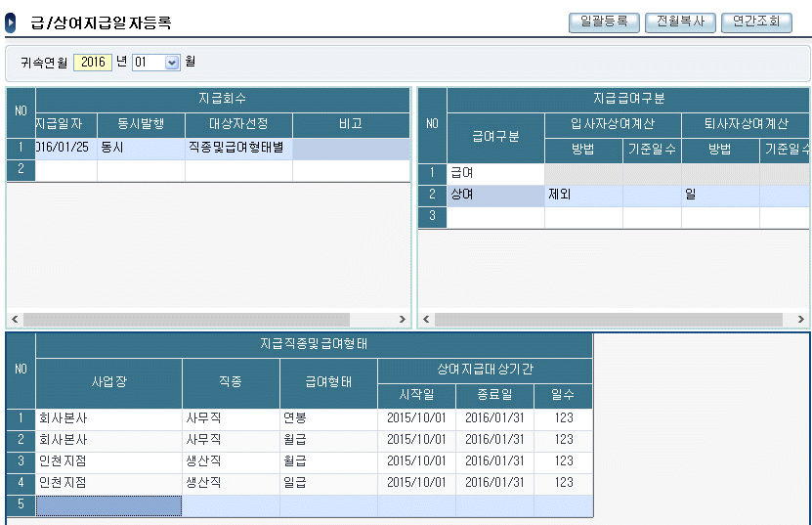This screenshot has height=525, width=812.
Task: Click right scroll arrow of 지급급여구분 grid
Action: click(803, 320)
